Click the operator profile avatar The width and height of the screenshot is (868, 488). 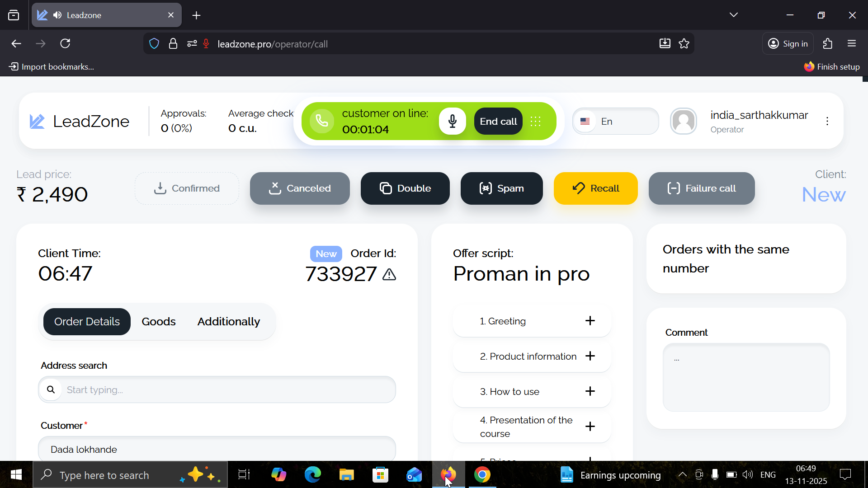point(684,121)
